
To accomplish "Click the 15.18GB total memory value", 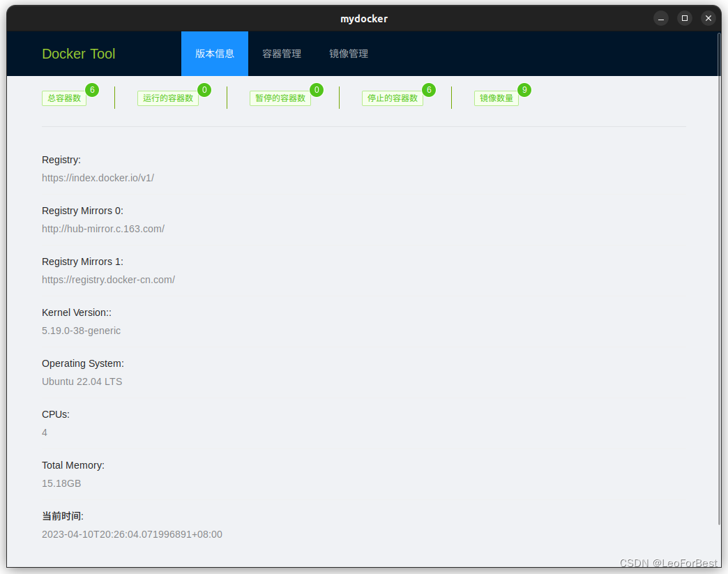I will point(61,483).
